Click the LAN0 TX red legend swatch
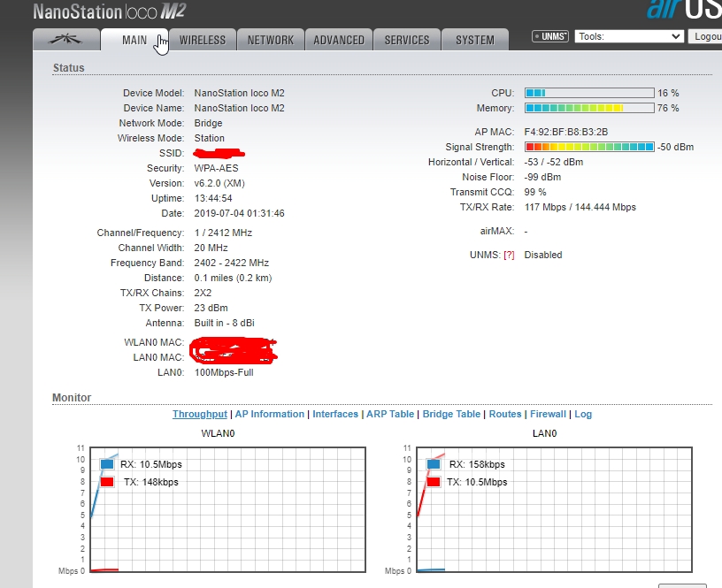This screenshot has width=722, height=588. pyautogui.click(x=434, y=482)
